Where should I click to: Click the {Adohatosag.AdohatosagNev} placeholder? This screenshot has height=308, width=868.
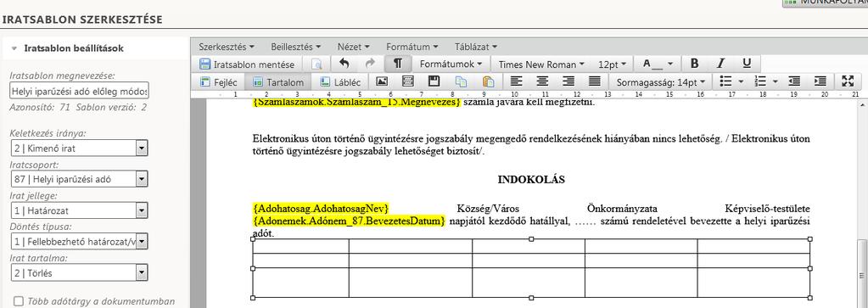[321, 209]
